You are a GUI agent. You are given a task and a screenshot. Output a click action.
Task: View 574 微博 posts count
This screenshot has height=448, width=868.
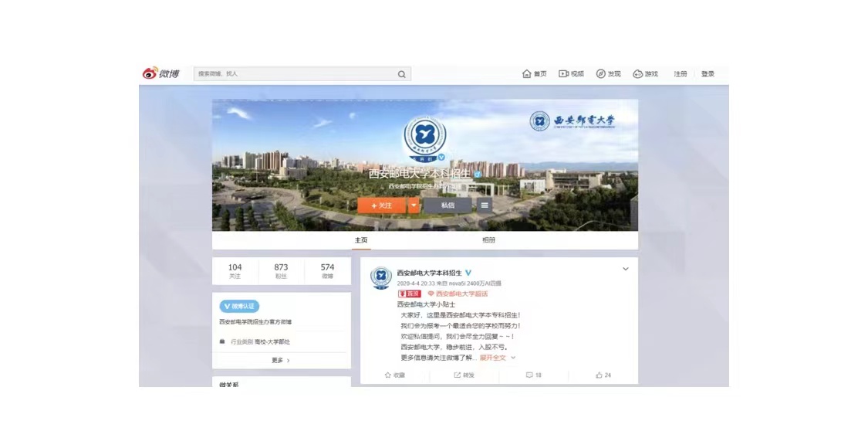[327, 271]
